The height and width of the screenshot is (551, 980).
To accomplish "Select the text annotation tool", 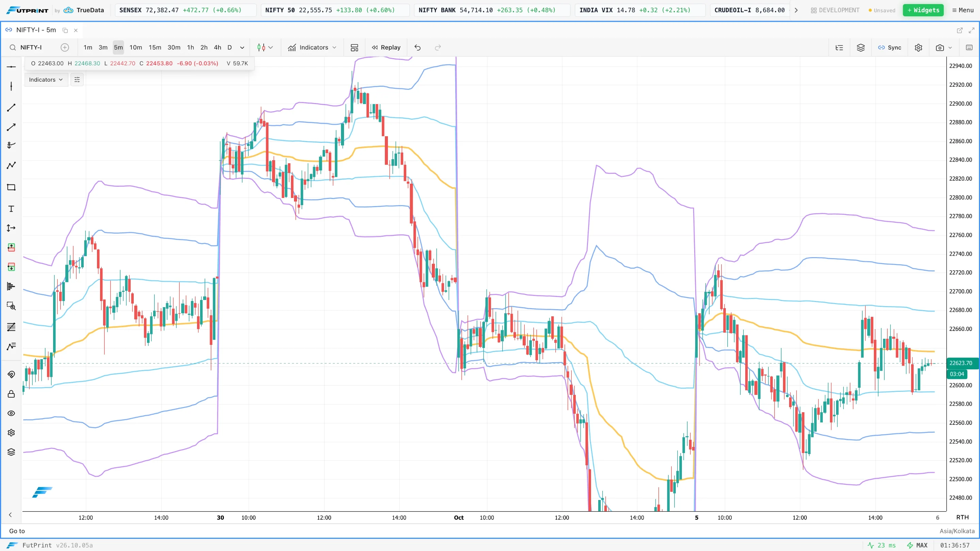I will point(11,209).
